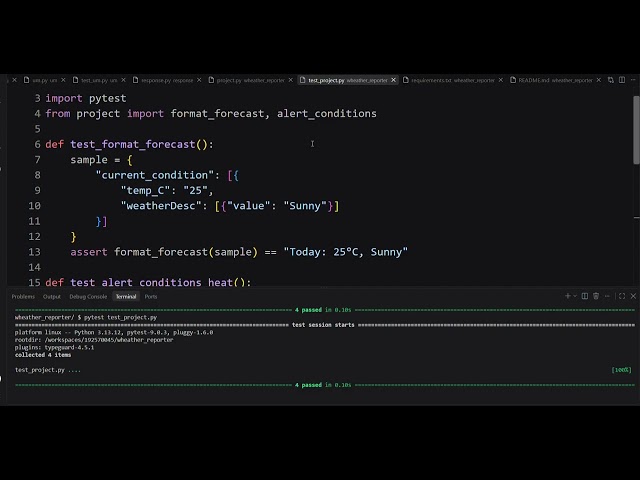This screenshot has width=640, height=480.
Task: Create a new terminal with plus icon
Action: (x=567, y=296)
